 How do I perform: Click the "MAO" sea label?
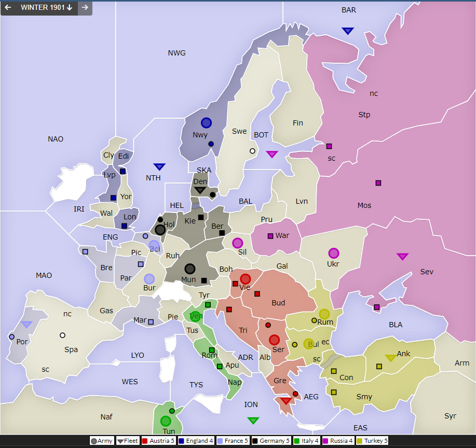point(44,275)
